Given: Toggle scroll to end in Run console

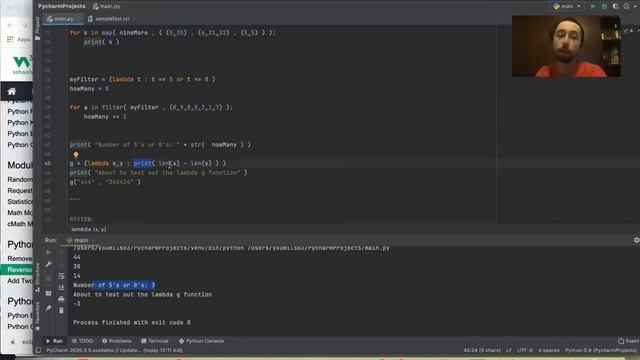Looking at the screenshot, I should [61, 287].
